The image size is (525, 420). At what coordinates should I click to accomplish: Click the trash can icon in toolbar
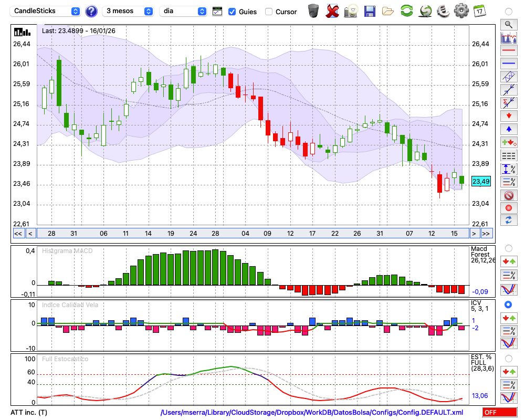[313, 10]
